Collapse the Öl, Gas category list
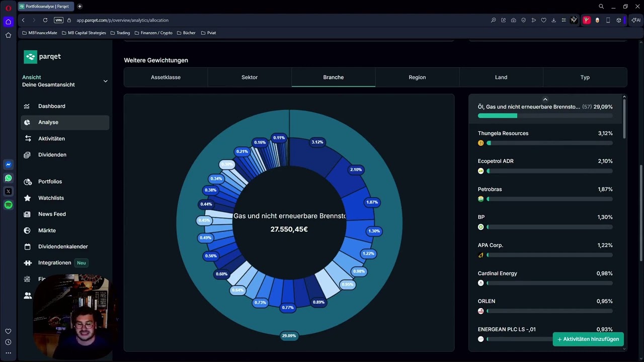This screenshot has width=644, height=362. (x=545, y=99)
